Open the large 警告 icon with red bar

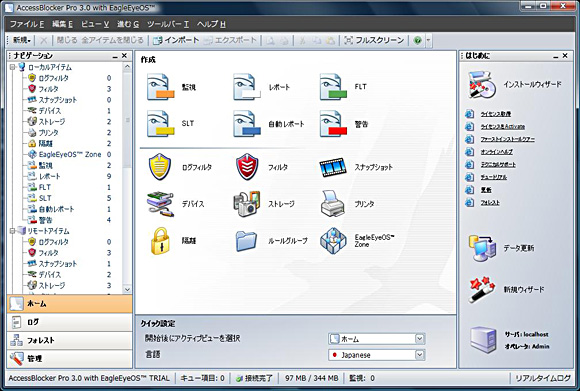333,124
